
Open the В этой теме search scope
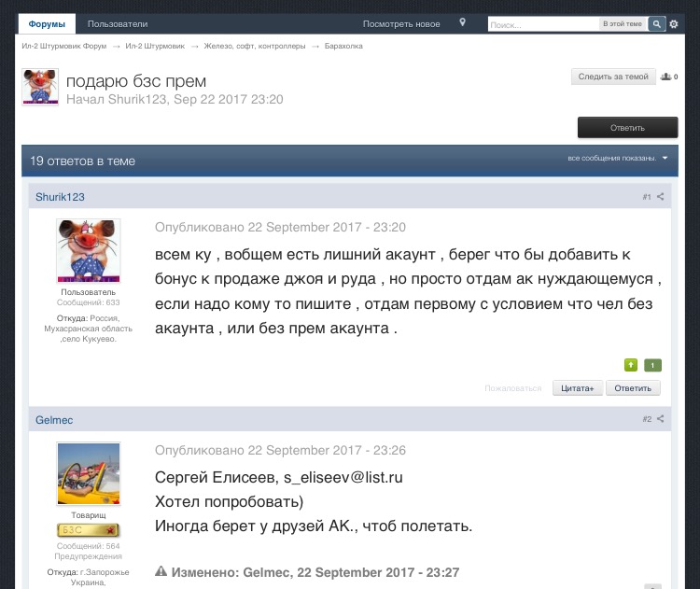(623, 23)
